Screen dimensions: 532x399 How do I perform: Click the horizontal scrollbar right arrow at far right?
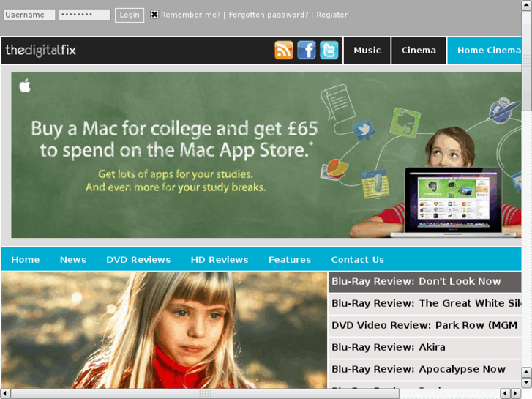[516, 394]
